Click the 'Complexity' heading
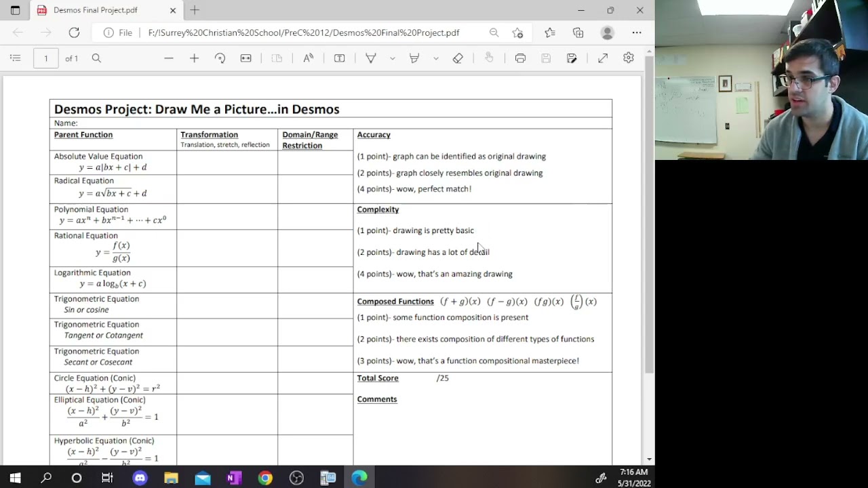Image resolution: width=868 pixels, height=488 pixels. click(x=378, y=209)
